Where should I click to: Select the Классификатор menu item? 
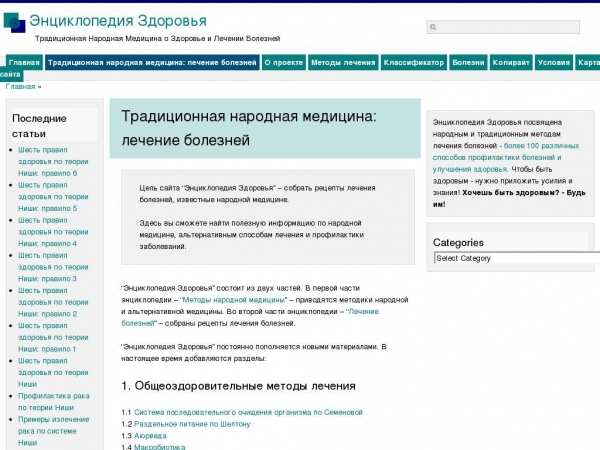[x=414, y=63]
